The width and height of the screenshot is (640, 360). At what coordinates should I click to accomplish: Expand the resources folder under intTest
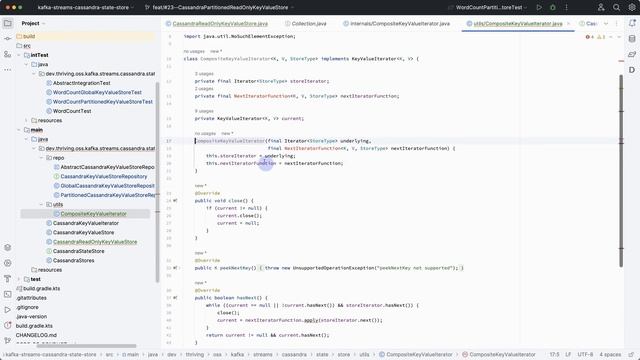click(27, 120)
